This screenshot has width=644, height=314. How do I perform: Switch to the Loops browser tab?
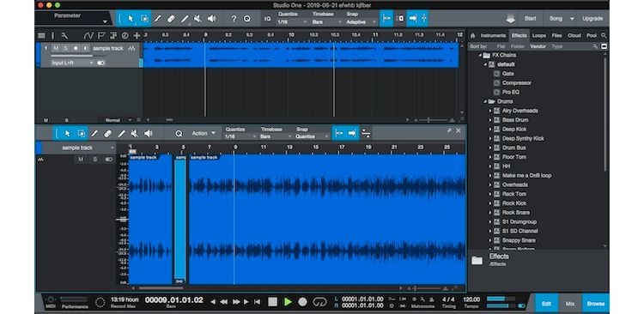pos(539,36)
